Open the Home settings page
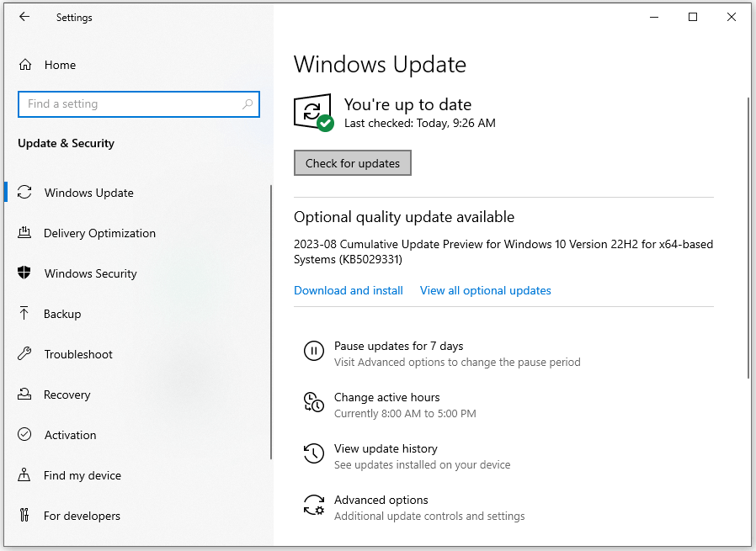The image size is (756, 551). point(60,65)
